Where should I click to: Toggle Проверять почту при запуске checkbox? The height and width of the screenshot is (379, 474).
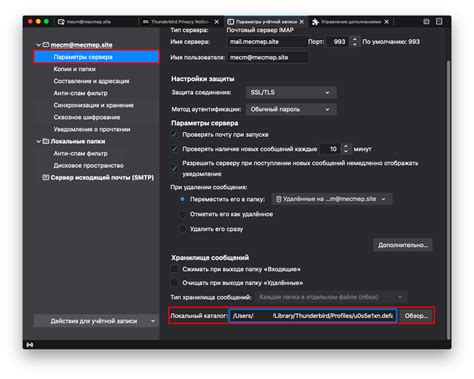(x=174, y=135)
